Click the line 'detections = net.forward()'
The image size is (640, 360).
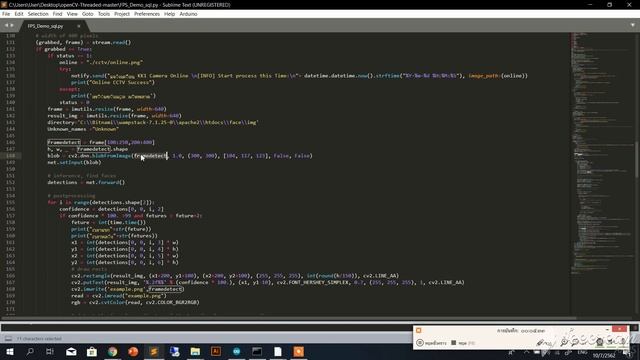tap(86, 182)
